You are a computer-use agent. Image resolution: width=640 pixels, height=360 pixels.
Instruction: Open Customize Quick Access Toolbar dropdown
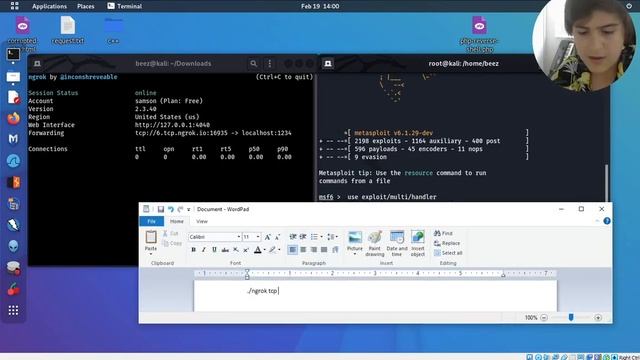189,209
